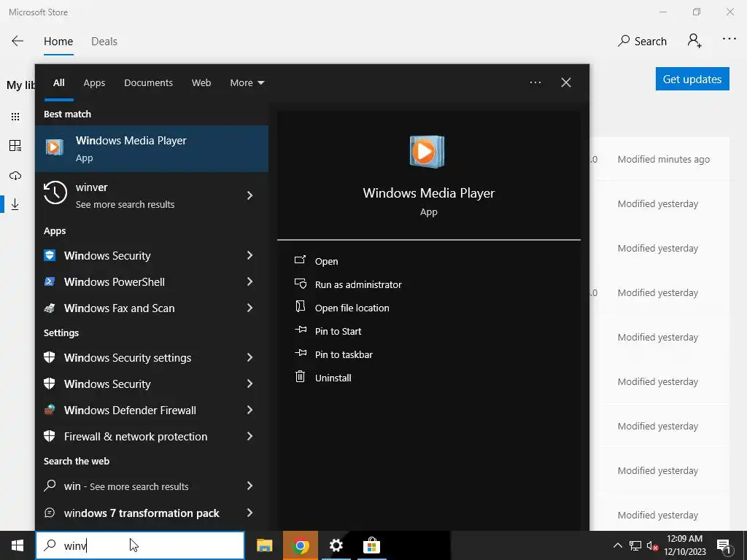Open Settings gear in taskbar
The height and width of the screenshot is (560, 747).
(x=336, y=545)
